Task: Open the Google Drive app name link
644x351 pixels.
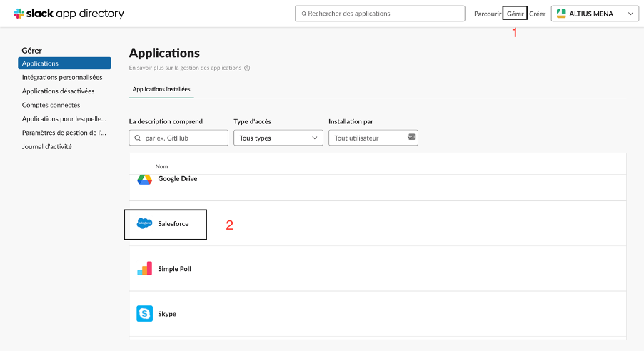Action: [x=178, y=178]
